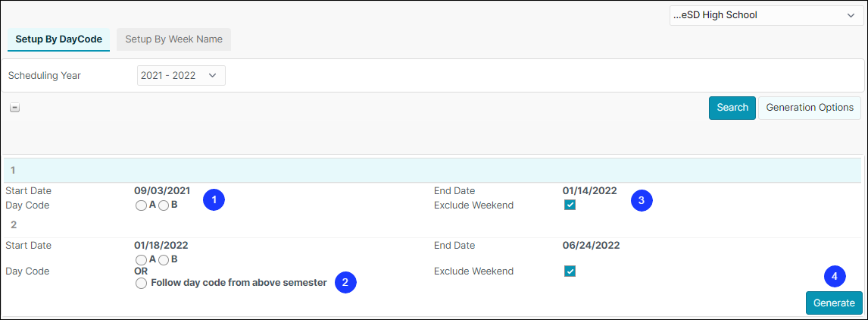Toggle Exclude Weekend checkbox for semester 2
Screen dimensions: 868x320
click(570, 271)
